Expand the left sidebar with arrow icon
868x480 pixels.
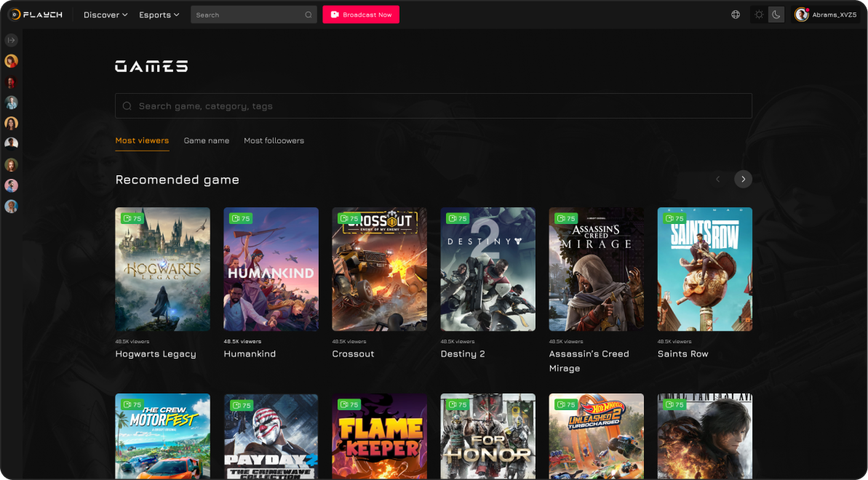click(11, 40)
